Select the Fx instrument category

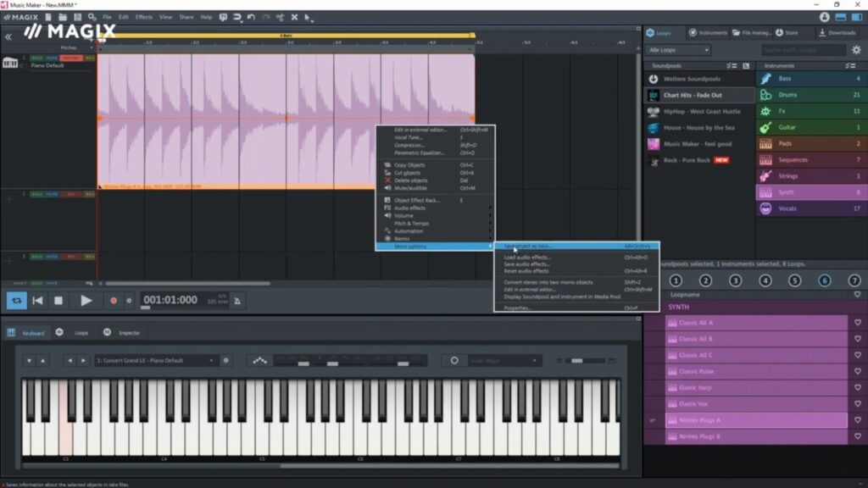pyautogui.click(x=810, y=111)
